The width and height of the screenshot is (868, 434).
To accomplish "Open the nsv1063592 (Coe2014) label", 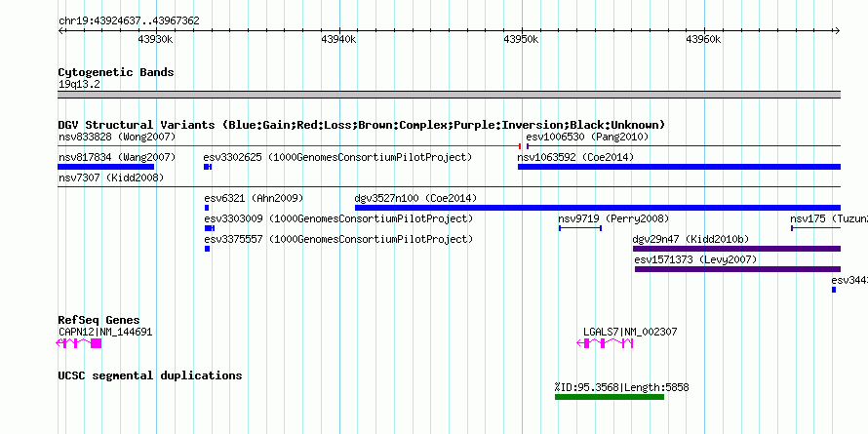I will 575,157.
